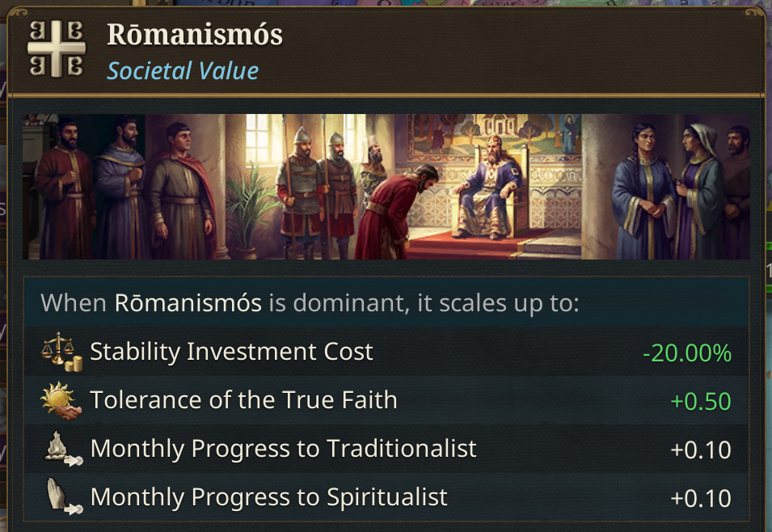Click bold Rōmanismós in the description sentence
The height and width of the screenshot is (532, 772).
tap(188, 304)
